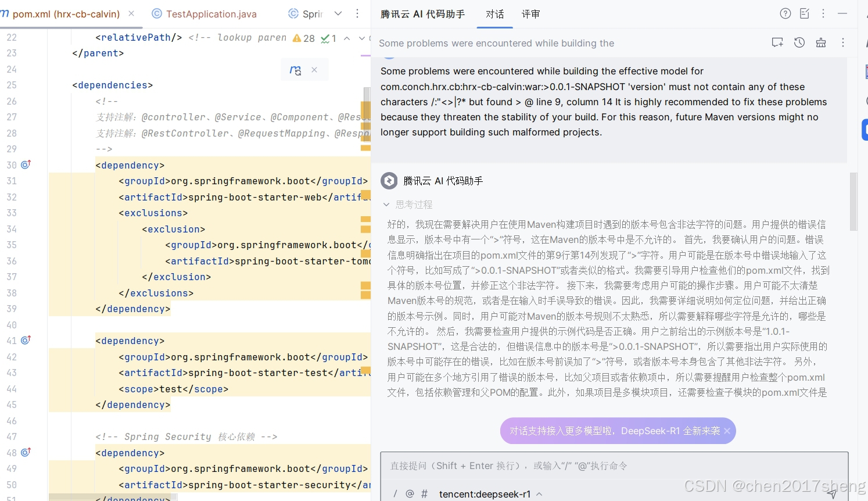The width and height of the screenshot is (868, 501).
Task: Click the Spring Security 核心依赖 comment
Action: [x=186, y=436]
